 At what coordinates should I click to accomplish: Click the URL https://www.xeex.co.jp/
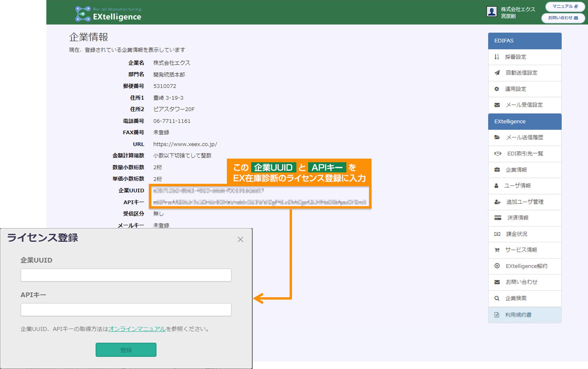(185, 144)
